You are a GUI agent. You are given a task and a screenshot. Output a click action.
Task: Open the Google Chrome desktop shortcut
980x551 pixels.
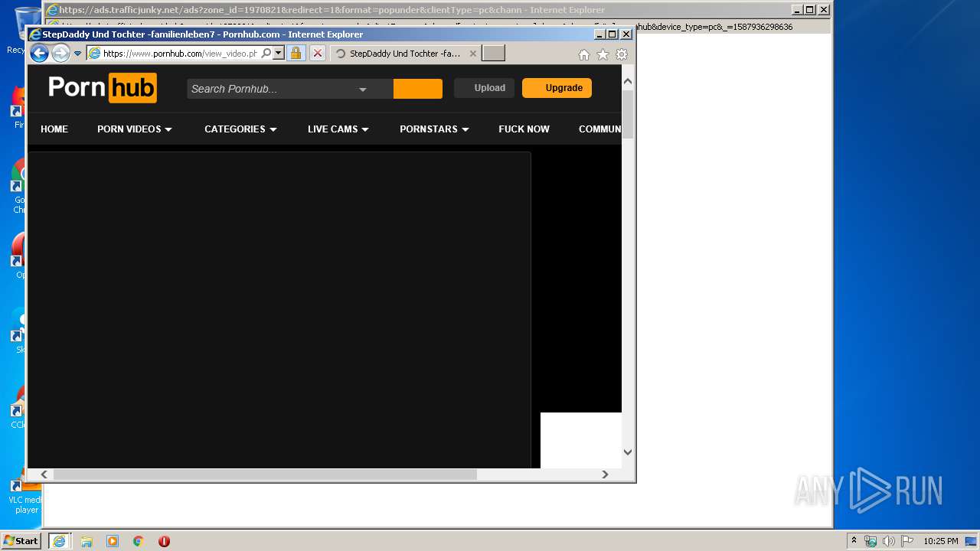pos(18,186)
